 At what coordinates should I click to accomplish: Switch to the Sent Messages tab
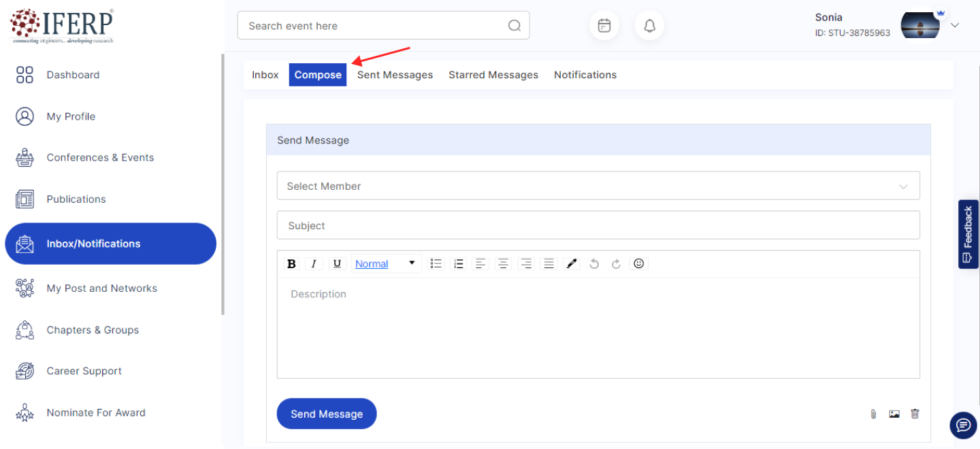pos(395,75)
